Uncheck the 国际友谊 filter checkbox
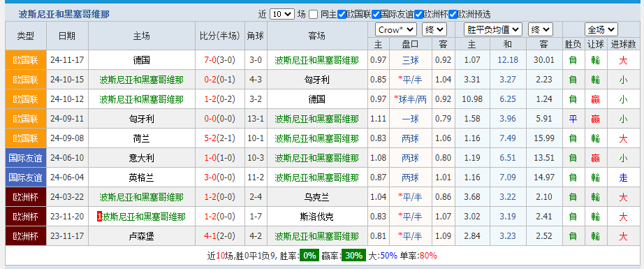 (376, 15)
